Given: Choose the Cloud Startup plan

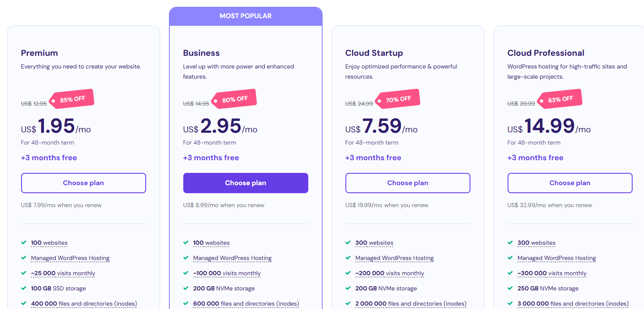Looking at the screenshot, I should coord(408,183).
